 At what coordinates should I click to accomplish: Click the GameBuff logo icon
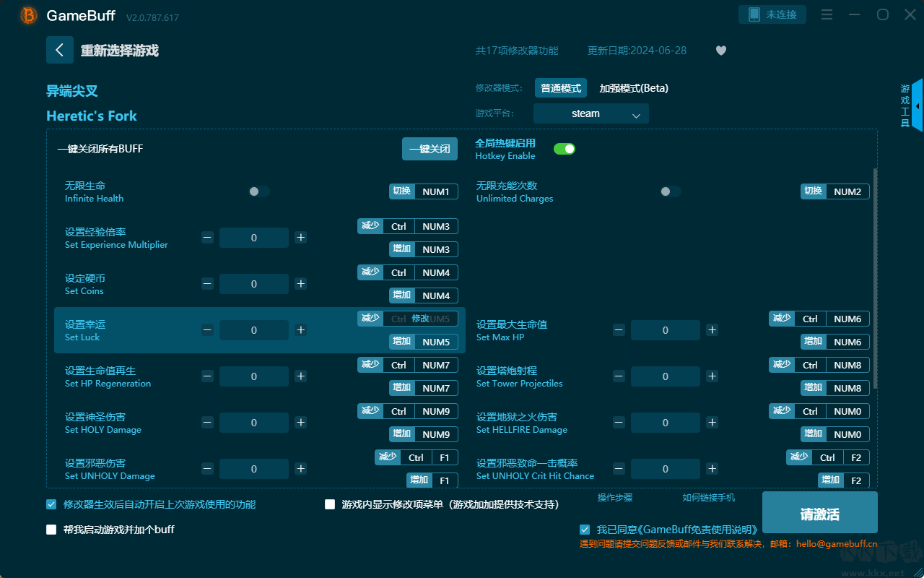point(29,15)
